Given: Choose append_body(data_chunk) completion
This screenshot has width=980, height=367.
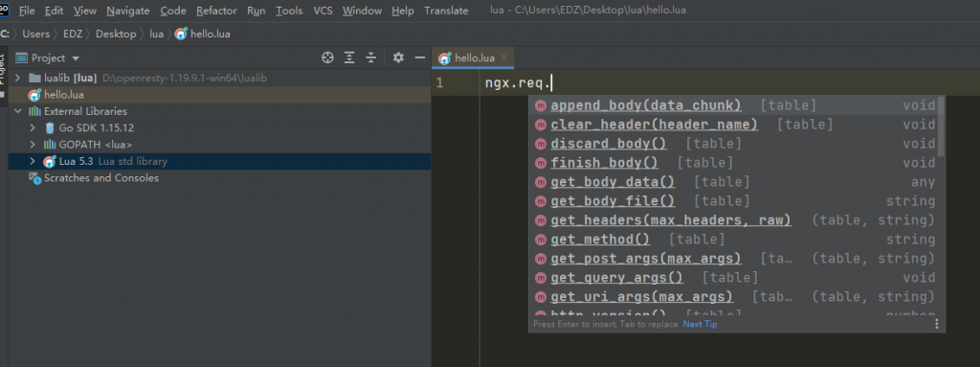Looking at the screenshot, I should pyautogui.click(x=733, y=105).
